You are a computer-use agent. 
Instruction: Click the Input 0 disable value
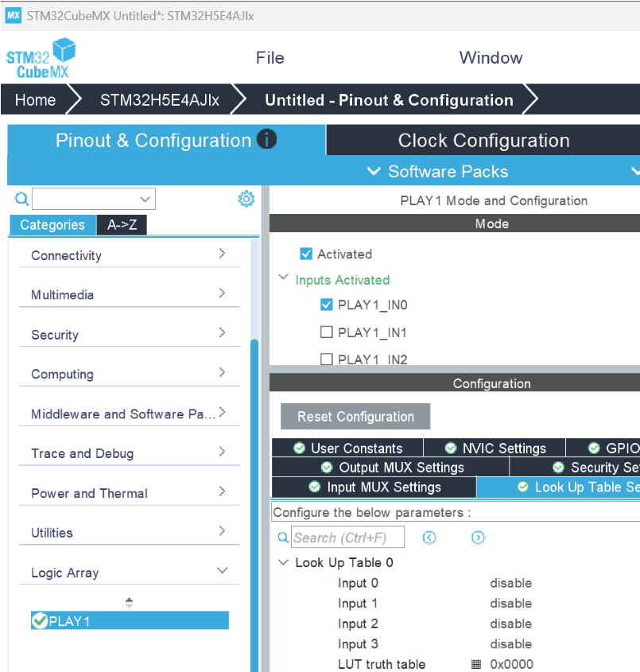(510, 583)
